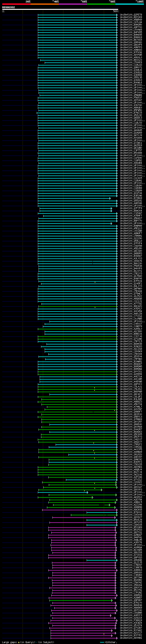
Task: Click hit label UniRef100_Q8GVF5
Action: point(131,45)
